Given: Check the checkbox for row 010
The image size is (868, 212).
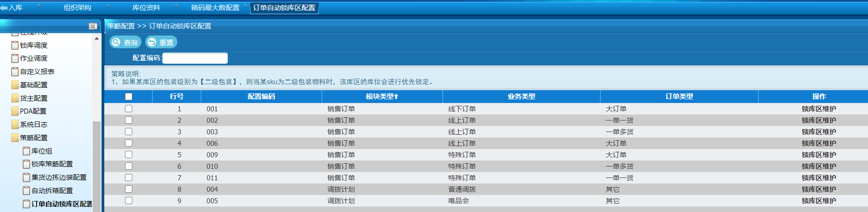Looking at the screenshot, I should point(129,166).
